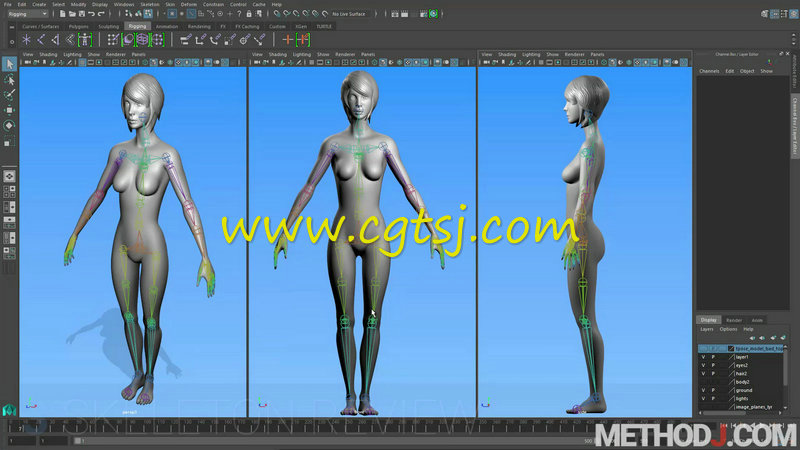
Task: Select the Create IK Handle shelf tool
Action: pyautogui.click(x=55, y=39)
